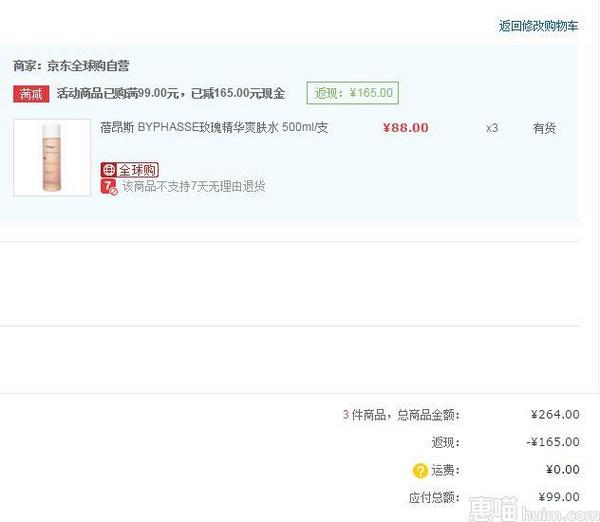Select the 有货 stock status

coord(544,128)
